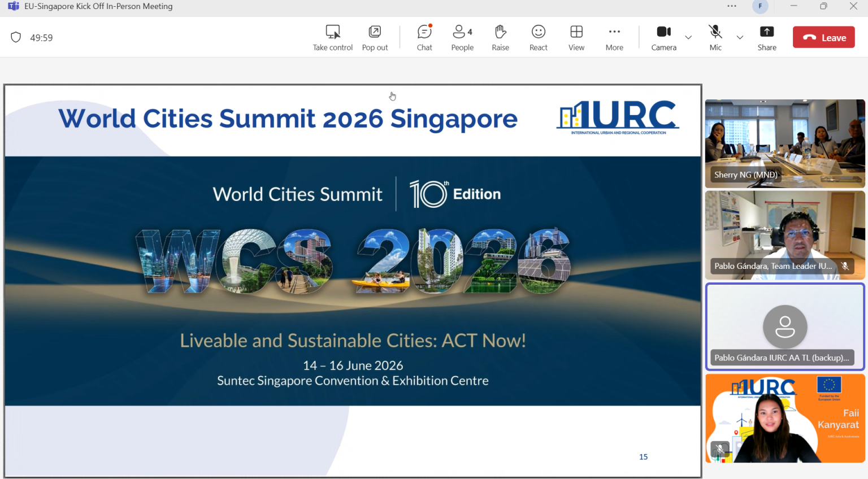
Task: Open the Mic options chevron
Action: pos(740,38)
